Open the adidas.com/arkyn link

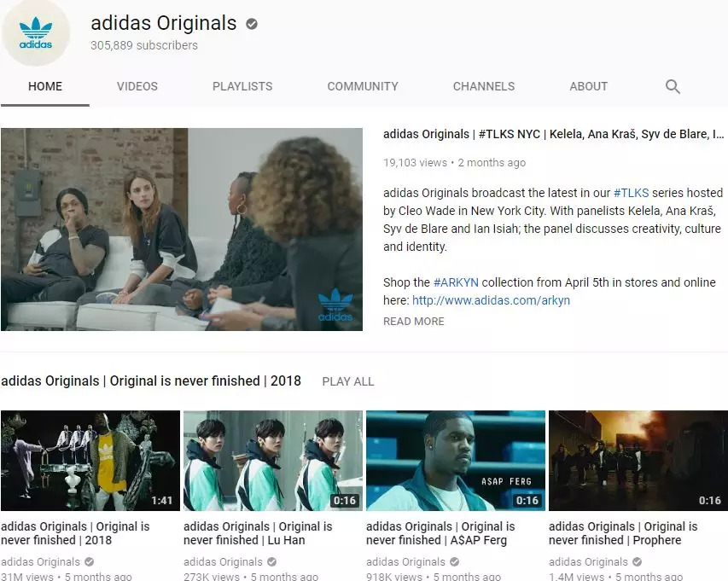(x=491, y=300)
